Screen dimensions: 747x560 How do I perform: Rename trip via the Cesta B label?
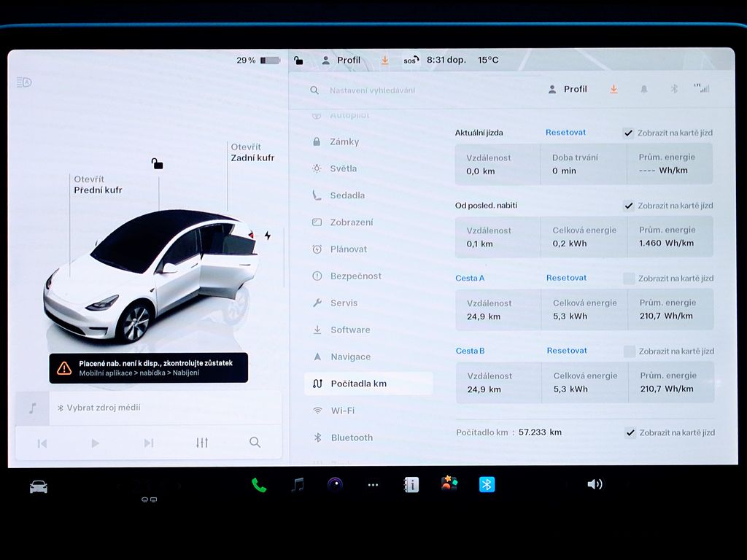471,351
